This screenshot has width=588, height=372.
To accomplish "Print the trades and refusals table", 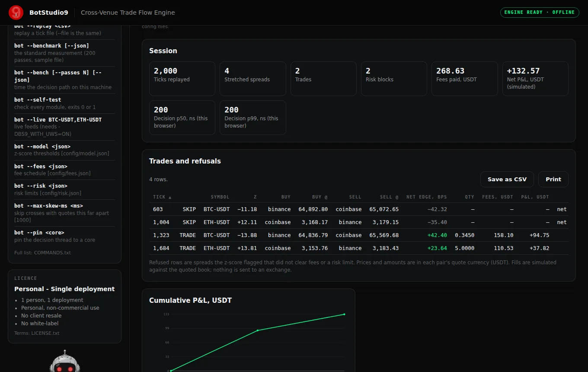I will [x=553, y=179].
